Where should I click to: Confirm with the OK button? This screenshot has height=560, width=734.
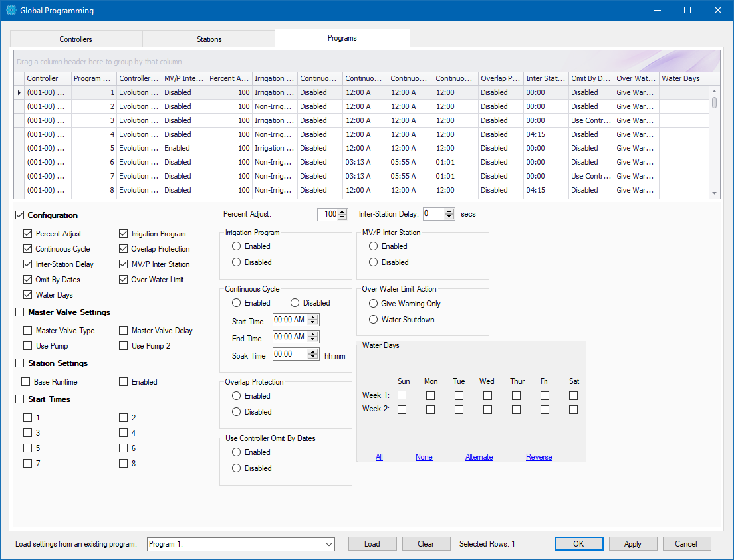click(579, 543)
